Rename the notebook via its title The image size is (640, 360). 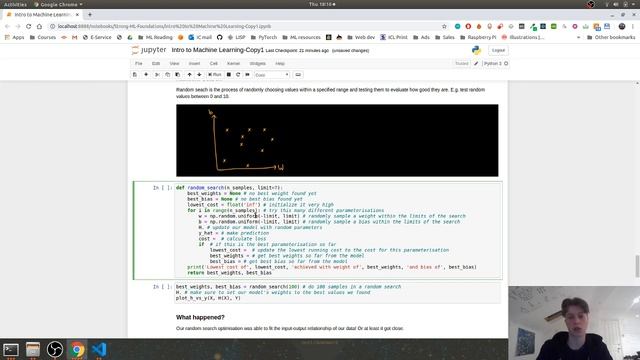tap(218, 50)
